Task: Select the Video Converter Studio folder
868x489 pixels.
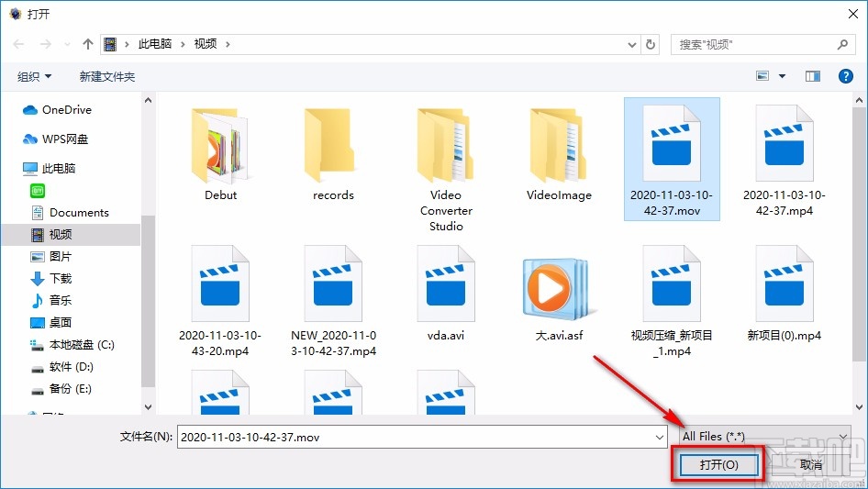Action: click(446, 170)
